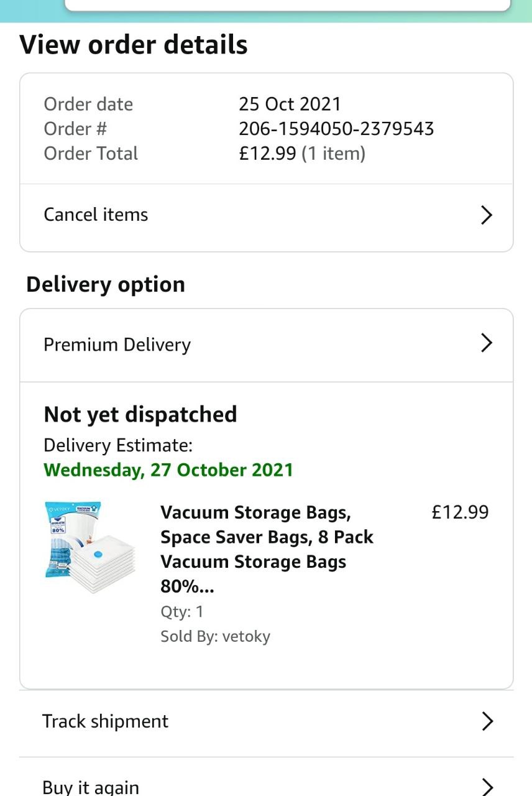Select the Premium Delivery option
The height and width of the screenshot is (796, 532).
pyautogui.click(x=117, y=345)
